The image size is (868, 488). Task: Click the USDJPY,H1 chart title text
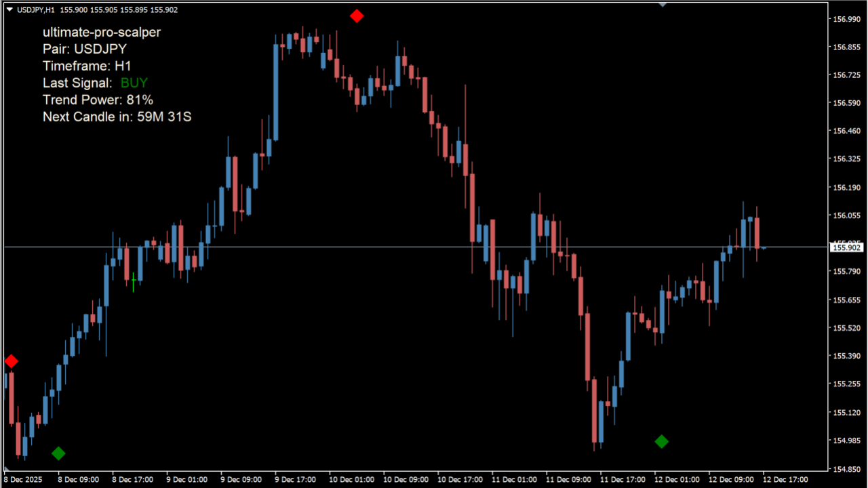[x=37, y=9]
